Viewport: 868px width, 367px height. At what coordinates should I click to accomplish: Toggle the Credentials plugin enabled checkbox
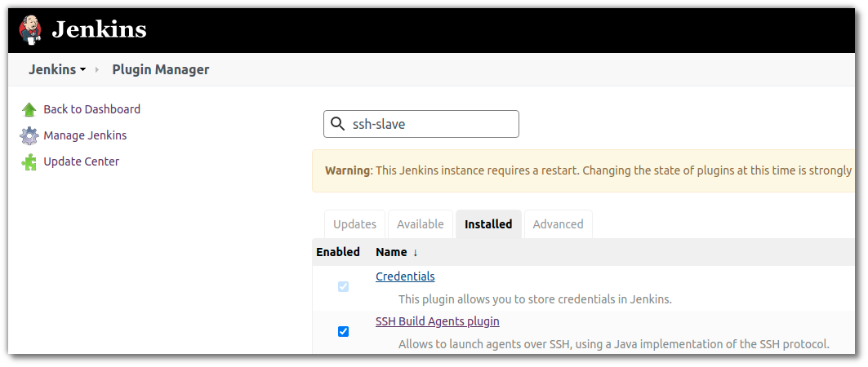[x=343, y=287]
